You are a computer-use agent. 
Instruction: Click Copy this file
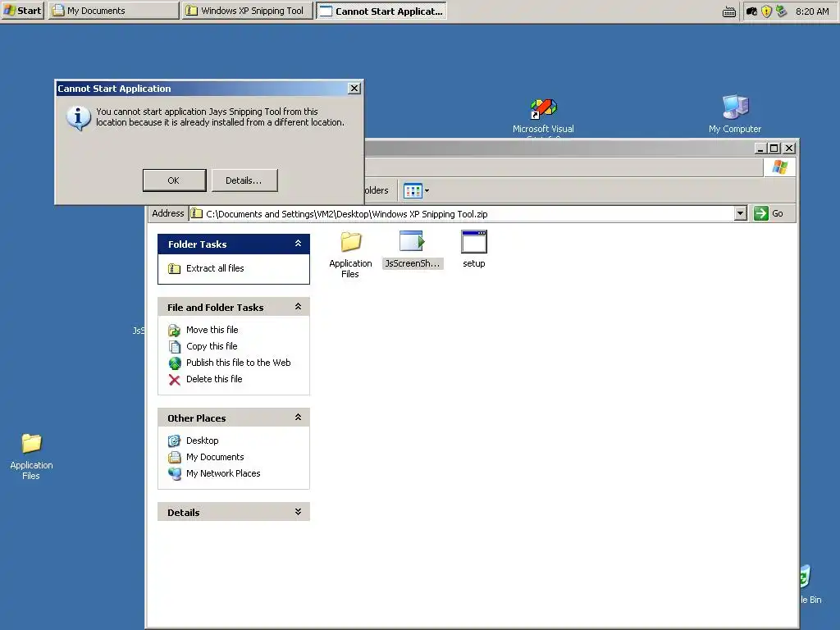212,346
